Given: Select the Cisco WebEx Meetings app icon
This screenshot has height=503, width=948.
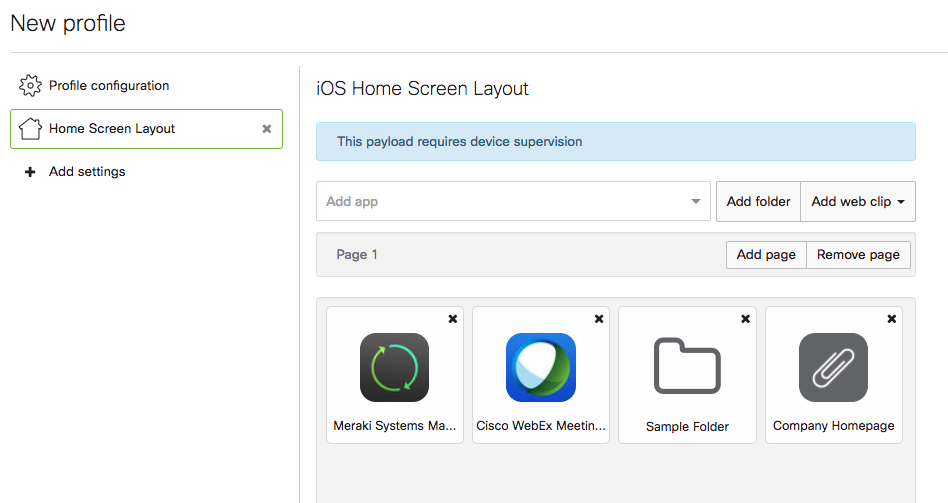Looking at the screenshot, I should [541, 368].
